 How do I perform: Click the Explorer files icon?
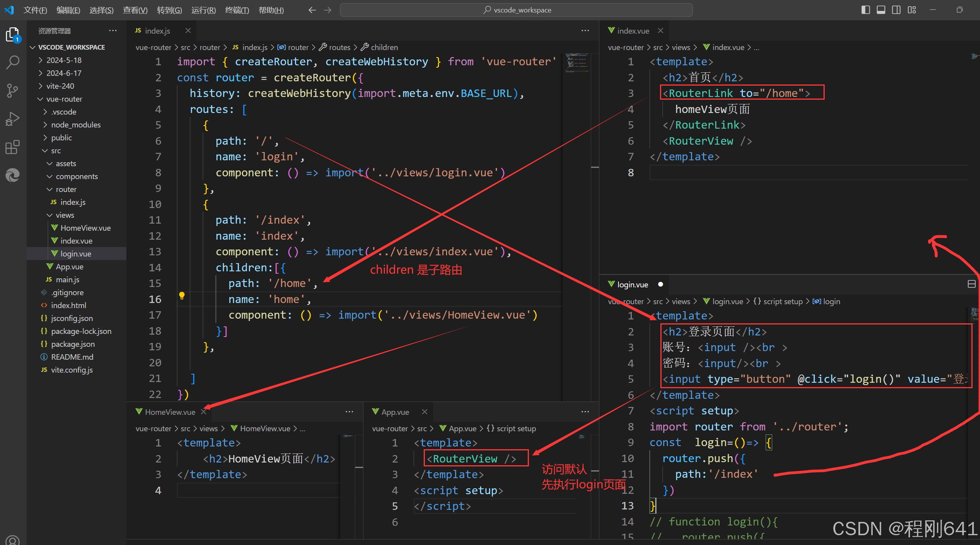13,34
